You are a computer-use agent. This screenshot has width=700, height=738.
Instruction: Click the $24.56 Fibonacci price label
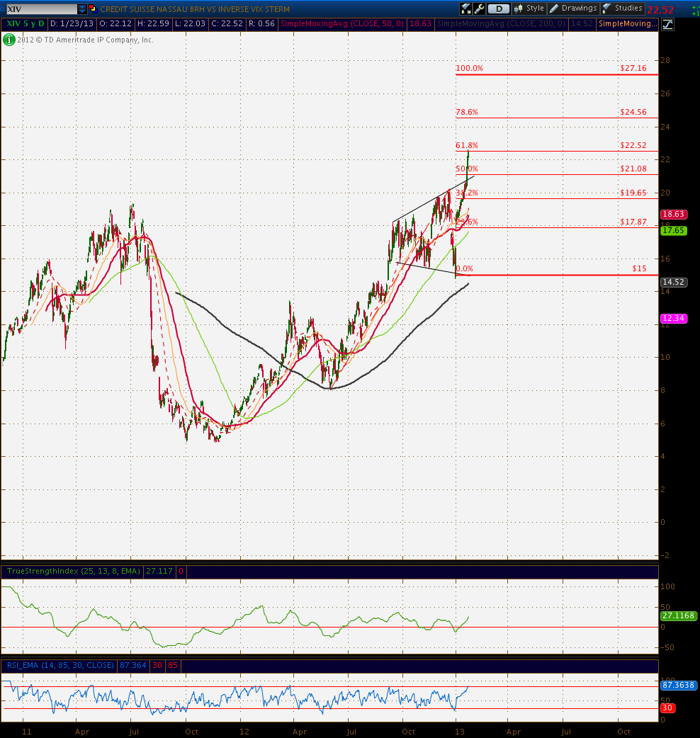point(633,112)
